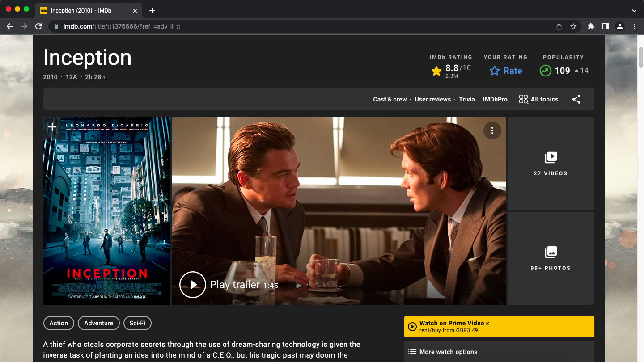The image size is (644, 362).
Task: Open the Chrome profile avatar
Action: [620, 26]
